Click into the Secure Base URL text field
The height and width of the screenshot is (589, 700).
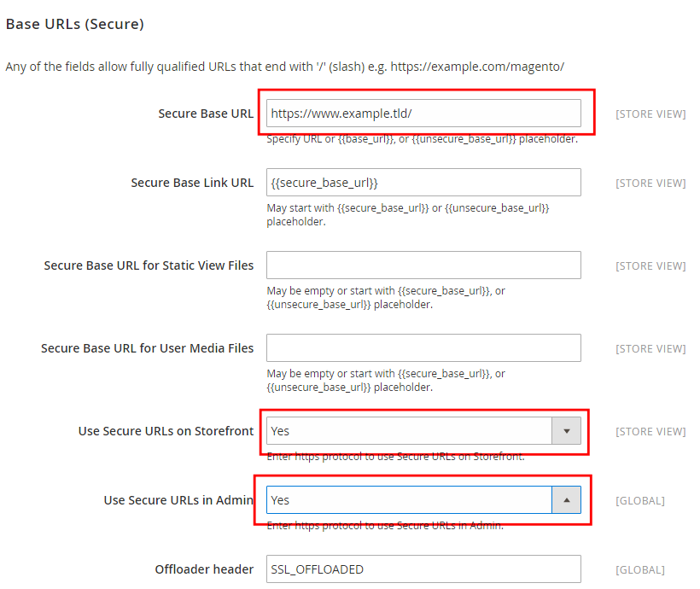423,113
